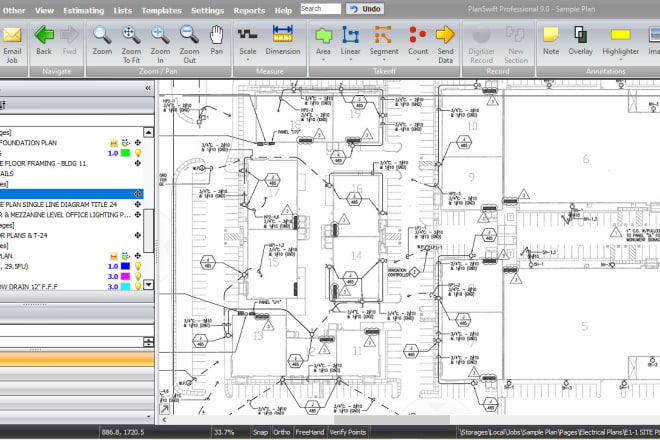This screenshot has height=440, width=660.
Task: Toggle FreeHand mode in the status bar
Action: pos(310,432)
